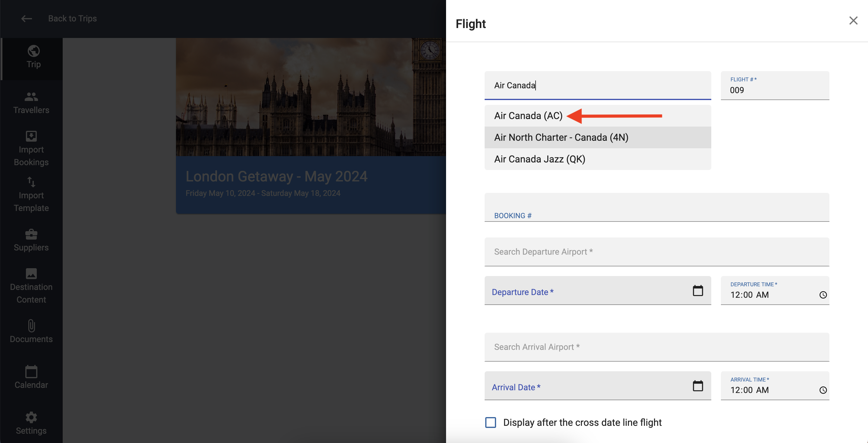Go Back to Trips link
This screenshot has height=443, width=868.
pyautogui.click(x=72, y=18)
